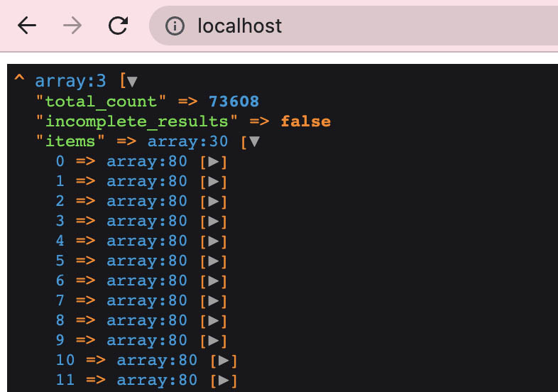
Task: Expand item 9 array:80
Action: point(214,342)
